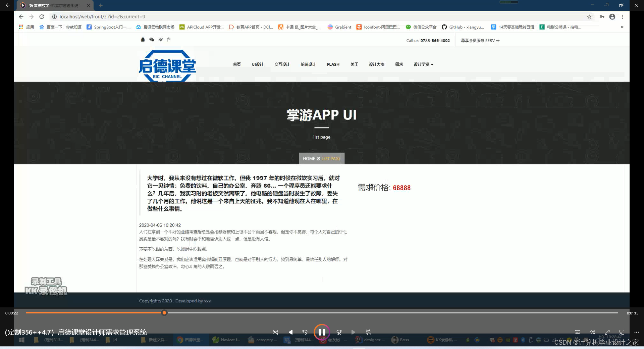Skip forward 30 seconds
The width and height of the screenshot is (644, 349).
pyautogui.click(x=339, y=332)
